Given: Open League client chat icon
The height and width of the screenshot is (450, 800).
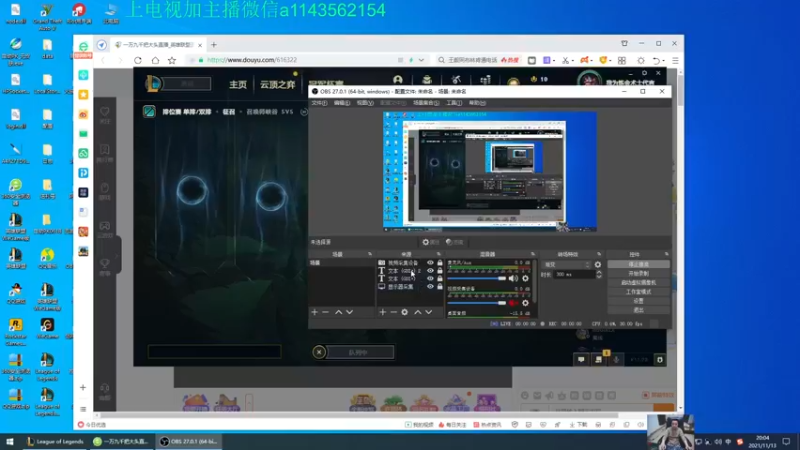Looking at the screenshot, I should coord(581,360).
